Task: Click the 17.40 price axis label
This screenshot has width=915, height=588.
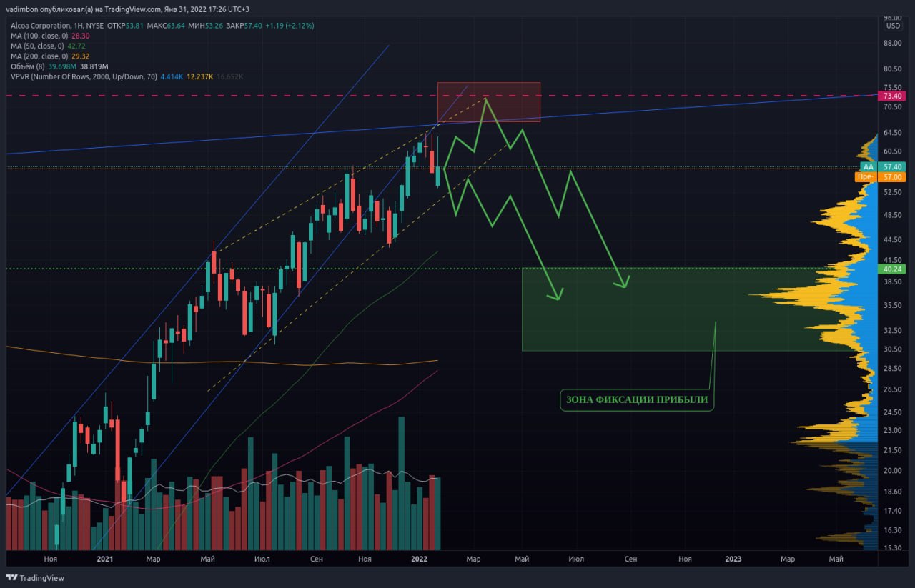Action: (x=893, y=511)
